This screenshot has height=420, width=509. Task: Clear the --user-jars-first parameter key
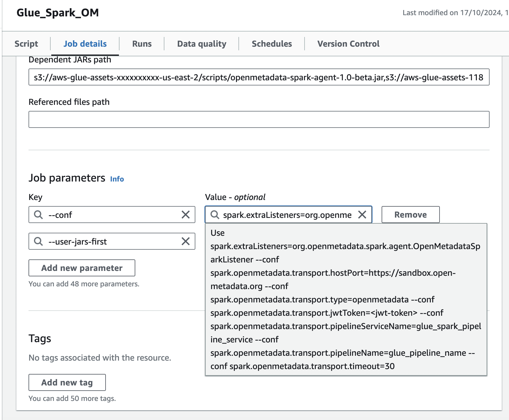186,242
